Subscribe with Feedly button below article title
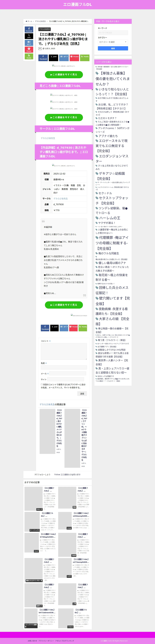Screen dimensions: 155x644 85,58
